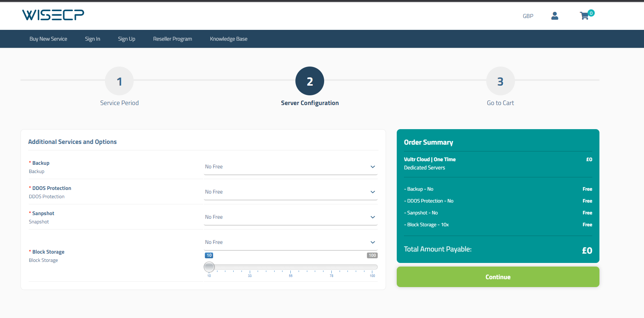
Task: Click the Block Storage slider handle
Action: pyautogui.click(x=209, y=267)
